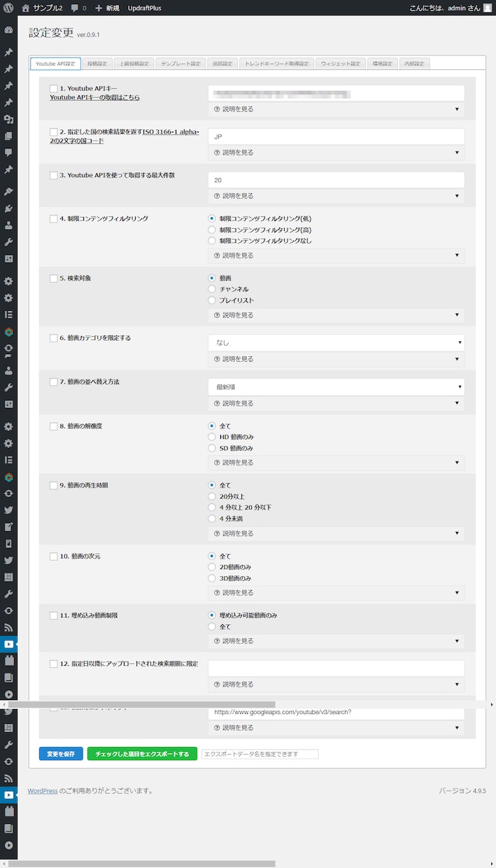Open Youtube APIキーの取得はこちら link
Screen dimensions: 496x868
[94, 97]
